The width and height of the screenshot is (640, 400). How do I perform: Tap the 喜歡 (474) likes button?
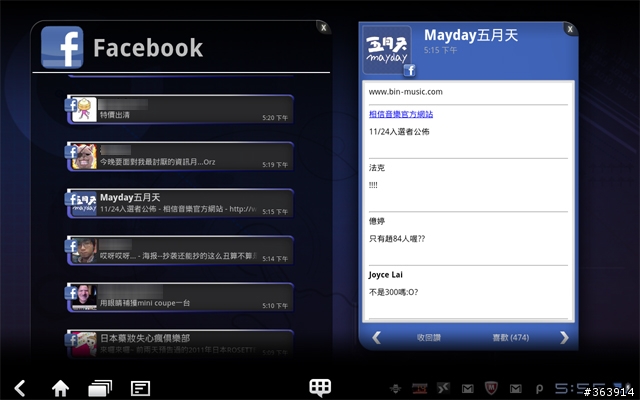(x=511, y=338)
